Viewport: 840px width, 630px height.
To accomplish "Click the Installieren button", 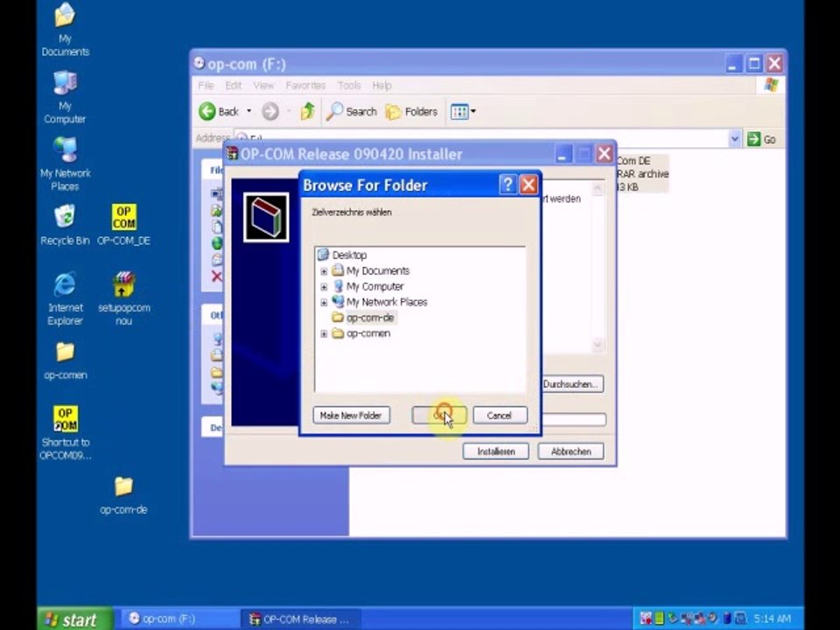I will (495, 451).
